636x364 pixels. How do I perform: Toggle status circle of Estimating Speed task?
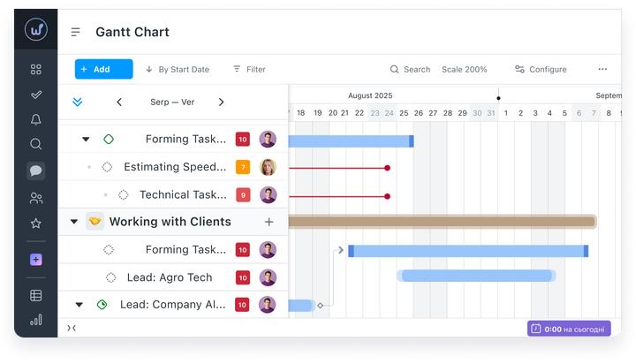coord(107,167)
